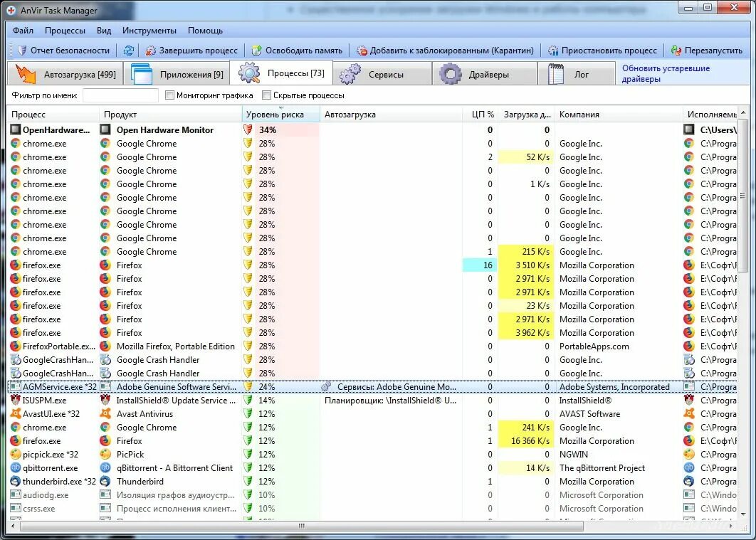Click the Добавить к заблокированным (Карантин) button
This screenshot has width=756, height=540.
445,50
